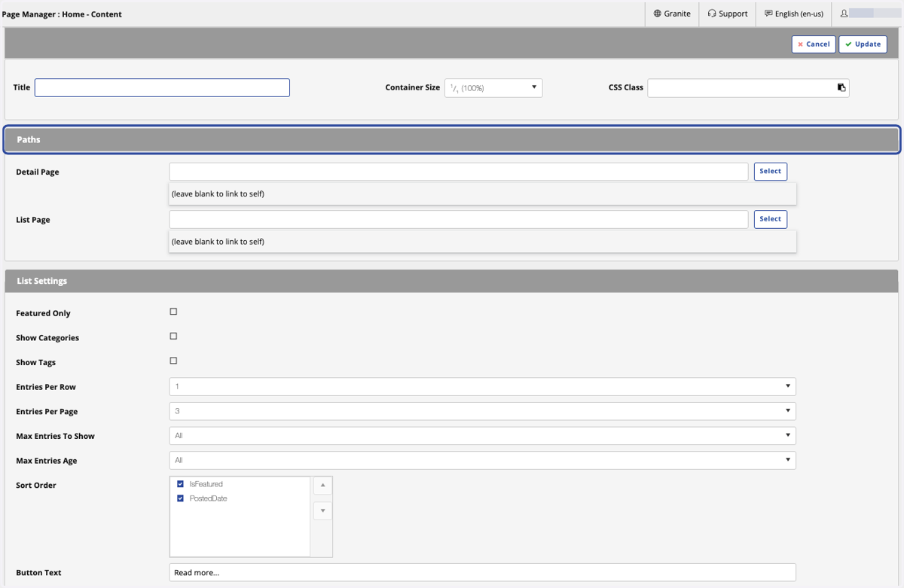Screen dimensions: 904x588
Task: Collapse the Paths section header
Action: [x=452, y=140]
